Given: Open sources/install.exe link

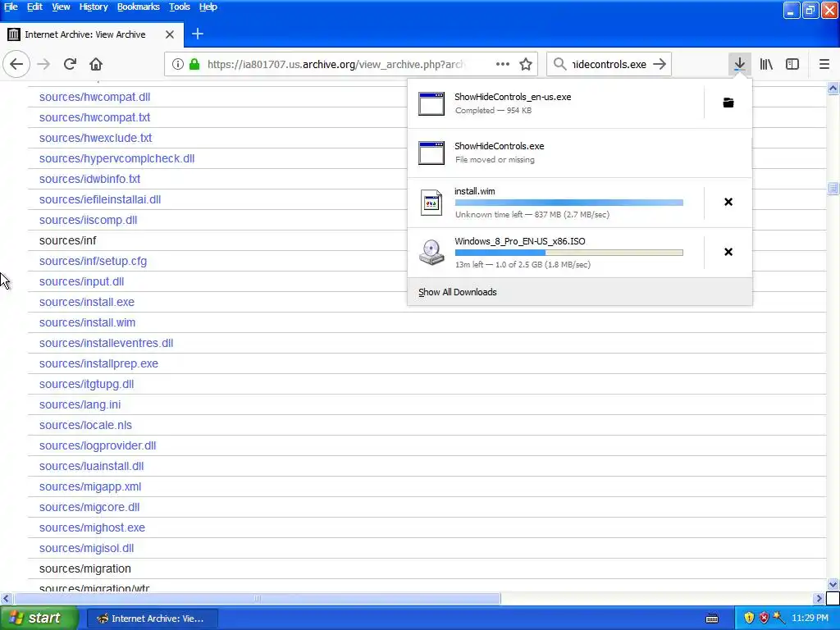Looking at the screenshot, I should [87, 302].
